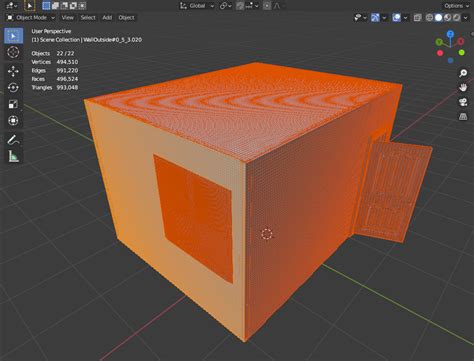Click the Objects 22 / 22 statistic
This screenshot has height=361, width=474.
click(53, 53)
